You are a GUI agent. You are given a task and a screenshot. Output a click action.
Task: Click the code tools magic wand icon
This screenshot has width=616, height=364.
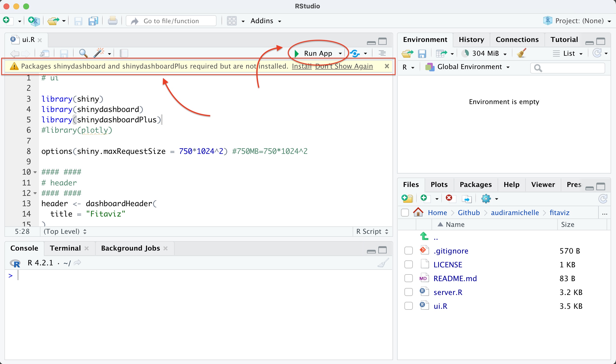pos(99,53)
